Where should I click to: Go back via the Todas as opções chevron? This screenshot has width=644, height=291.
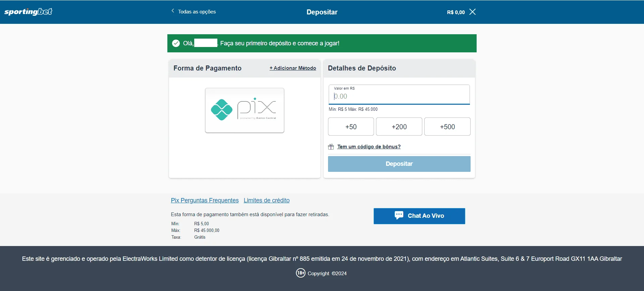tap(173, 11)
